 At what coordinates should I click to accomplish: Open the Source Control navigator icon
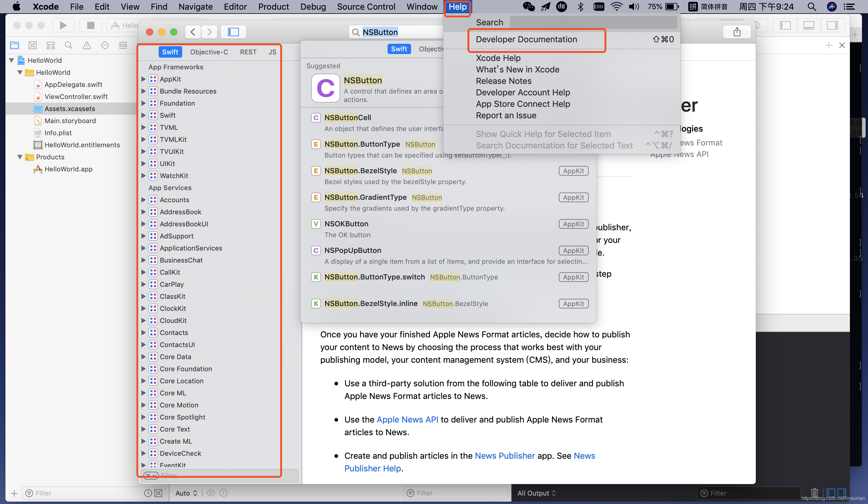coord(32,45)
